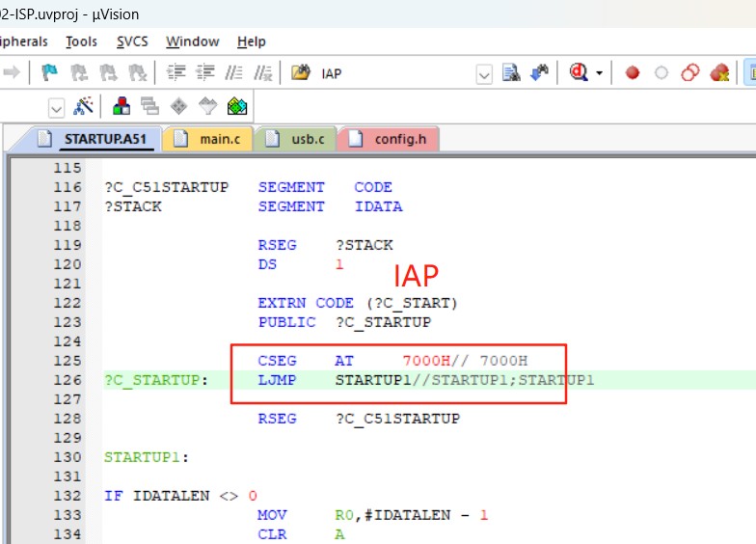Go to previous bookmark icon
Viewport: 756px width, 544px height.
pyautogui.click(x=79, y=73)
